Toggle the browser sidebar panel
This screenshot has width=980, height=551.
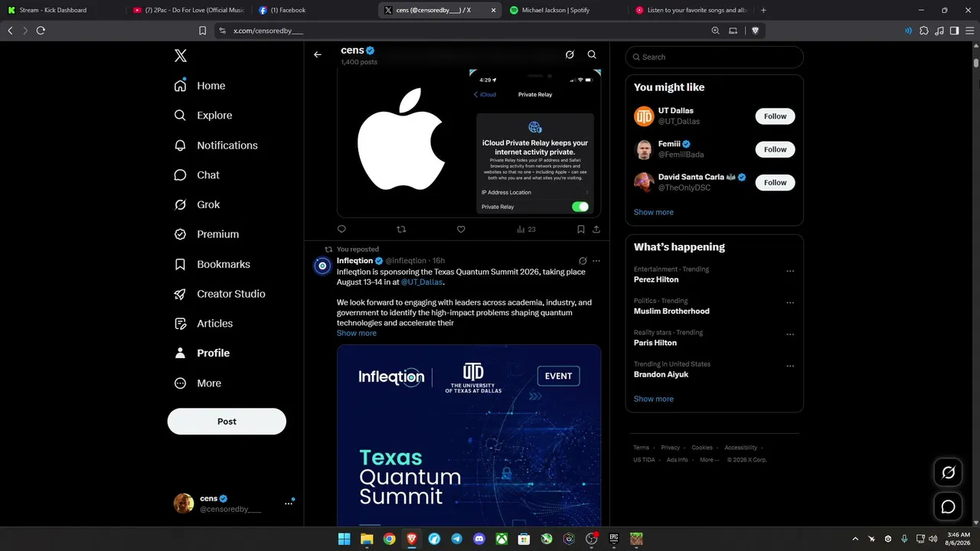tap(954, 31)
